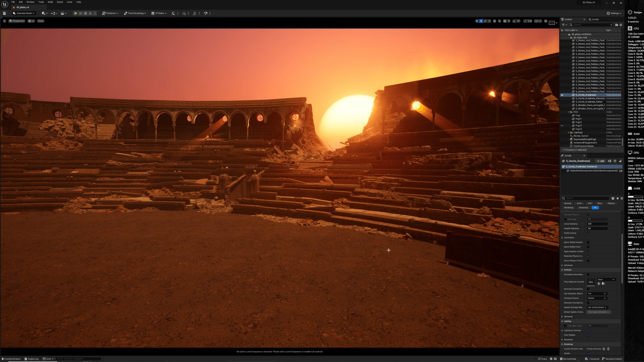
Task: Click the Add component button
Action: pyautogui.click(x=600, y=161)
